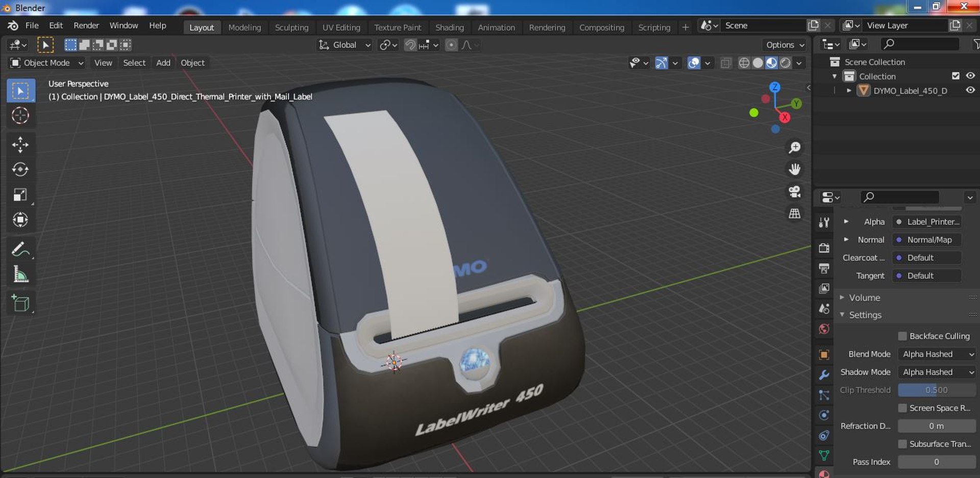980x478 pixels.
Task: Enable Subsurface Translucency checkbox
Action: pyautogui.click(x=902, y=444)
